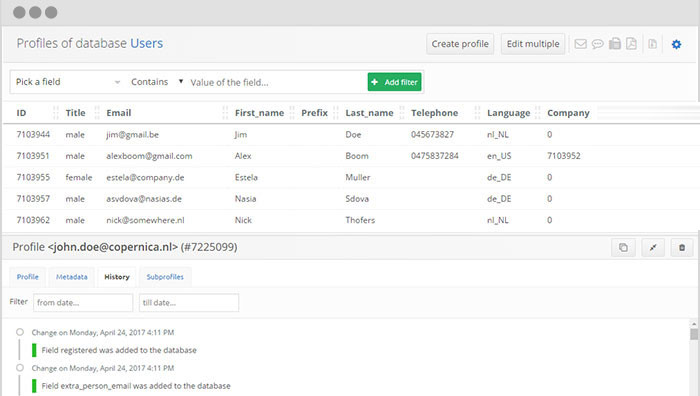Click the email jim@gmail.be
Image resolution: width=700 pixels, height=396 pixels.
(133, 135)
